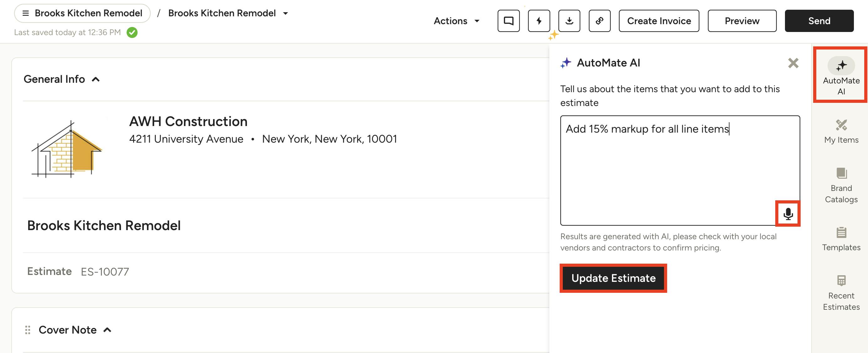This screenshot has width=868, height=353.
Task: Open Brand Catalogs in sidebar
Action: [841, 185]
